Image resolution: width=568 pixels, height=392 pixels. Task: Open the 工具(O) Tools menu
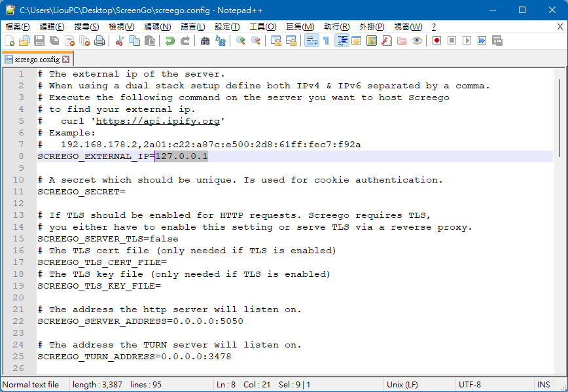coord(263,27)
